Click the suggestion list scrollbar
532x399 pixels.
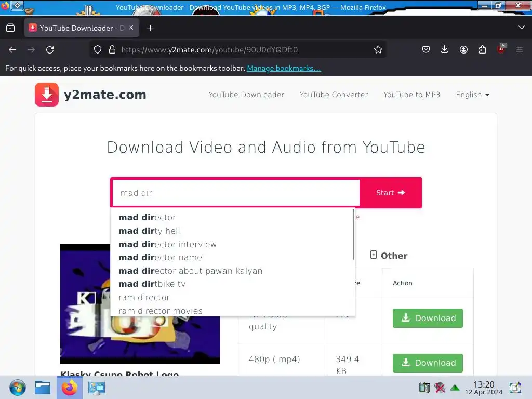coord(353,234)
